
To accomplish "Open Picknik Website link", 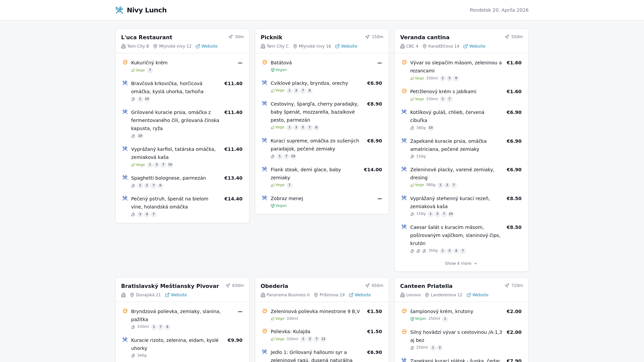I will pyautogui.click(x=346, y=46).
